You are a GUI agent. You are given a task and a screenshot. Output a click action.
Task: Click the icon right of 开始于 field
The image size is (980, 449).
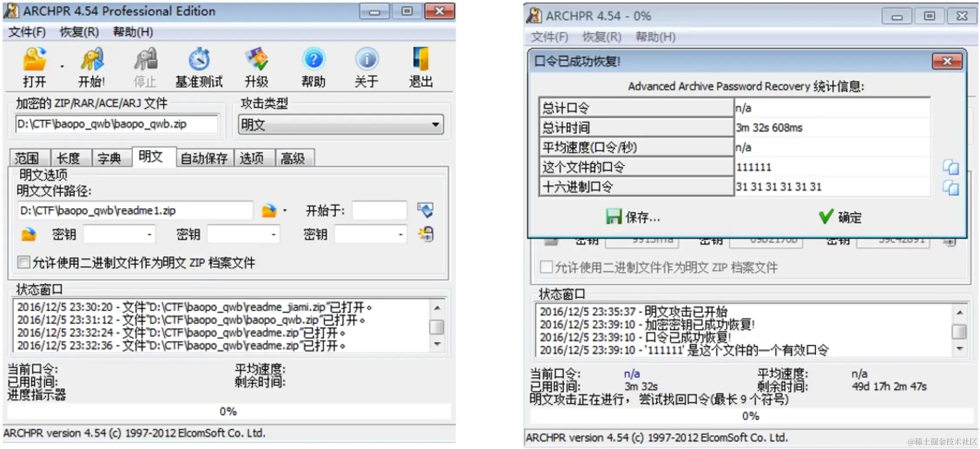(x=425, y=210)
